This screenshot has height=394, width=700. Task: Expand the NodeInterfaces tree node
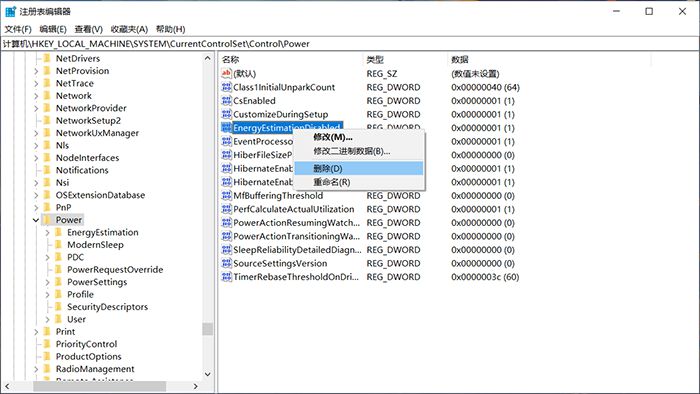pos(36,158)
